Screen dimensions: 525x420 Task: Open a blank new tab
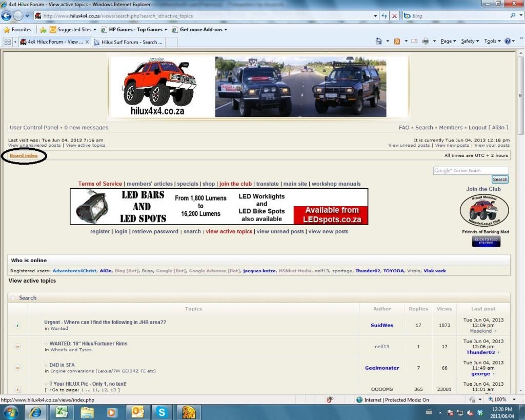171,42
